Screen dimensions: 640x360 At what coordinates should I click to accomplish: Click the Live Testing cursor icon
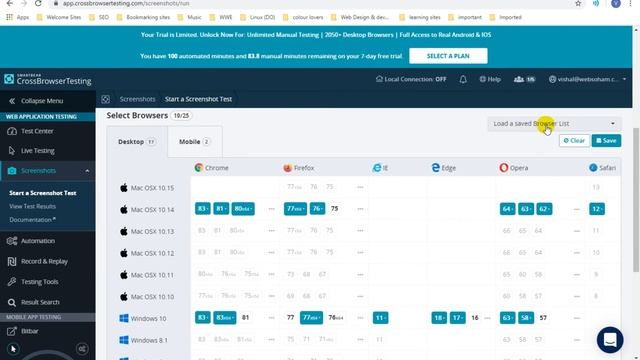coord(11,151)
